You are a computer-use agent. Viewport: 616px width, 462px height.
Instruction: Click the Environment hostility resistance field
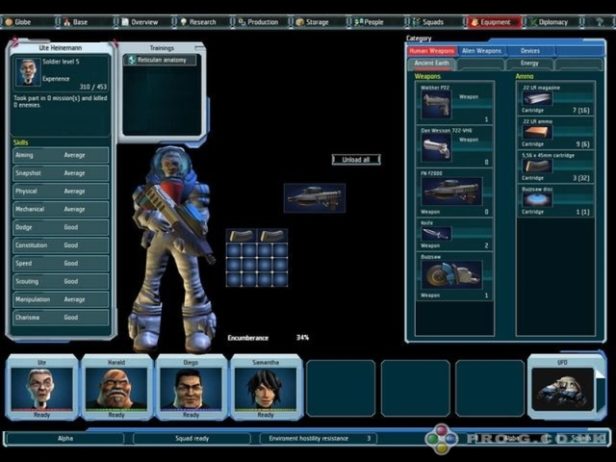click(319, 438)
